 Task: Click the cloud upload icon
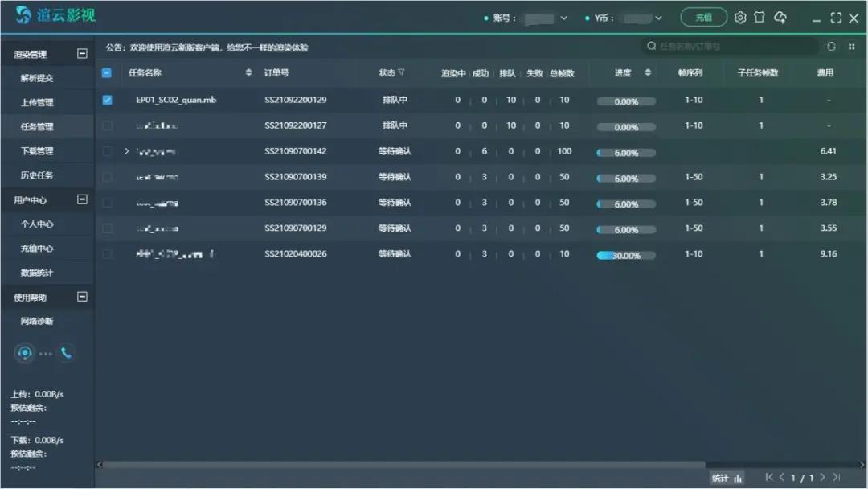[x=780, y=18]
